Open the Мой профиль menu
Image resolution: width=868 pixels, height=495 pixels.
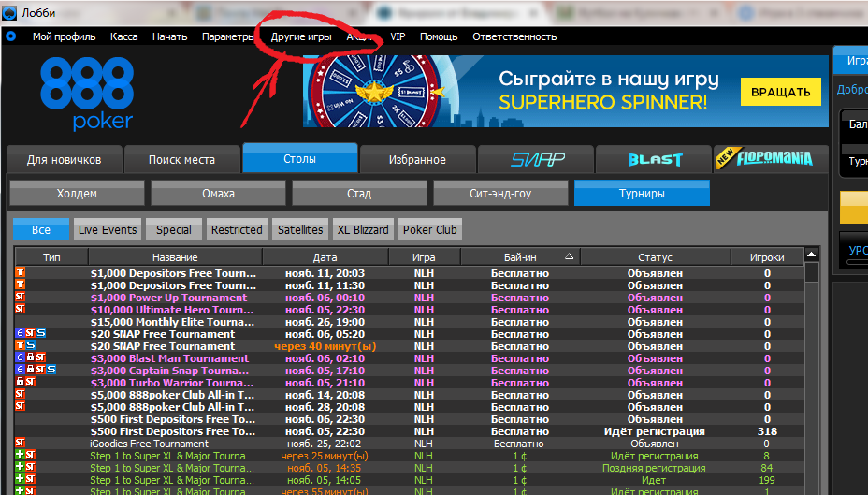pos(65,36)
